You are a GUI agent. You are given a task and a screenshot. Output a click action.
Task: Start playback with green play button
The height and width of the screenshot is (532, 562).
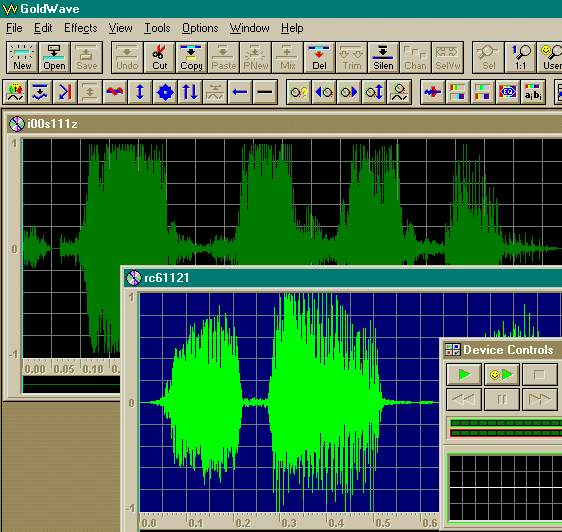pyautogui.click(x=464, y=375)
